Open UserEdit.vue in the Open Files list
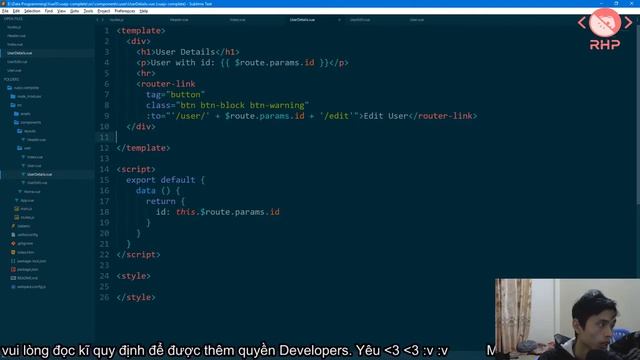This screenshot has height=360, width=640. coord(17,62)
